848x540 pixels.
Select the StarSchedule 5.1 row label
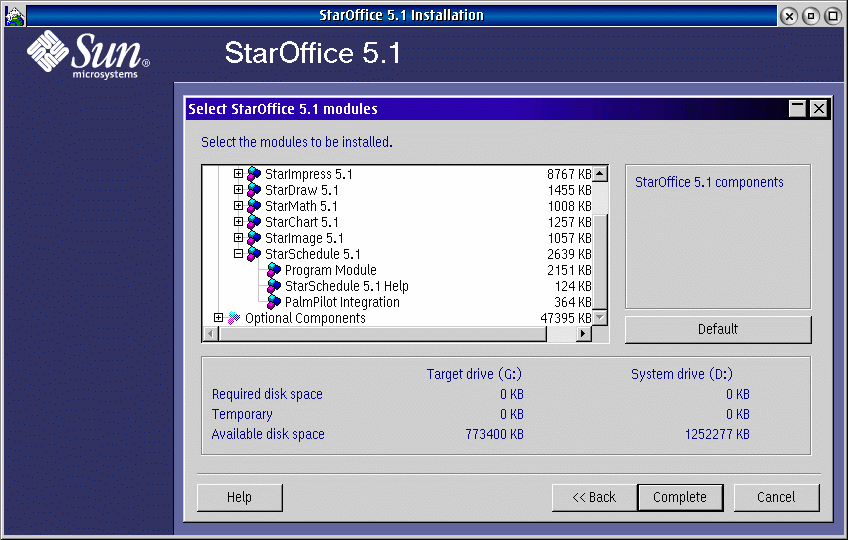tap(313, 254)
